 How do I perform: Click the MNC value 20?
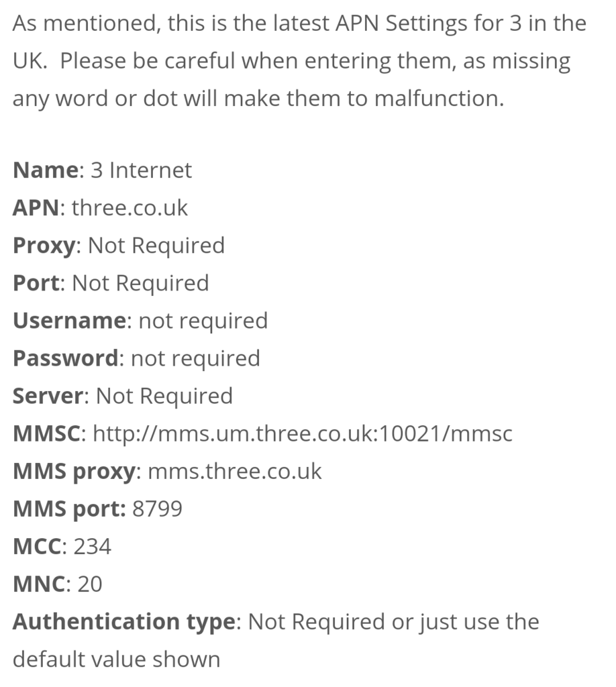point(90,584)
